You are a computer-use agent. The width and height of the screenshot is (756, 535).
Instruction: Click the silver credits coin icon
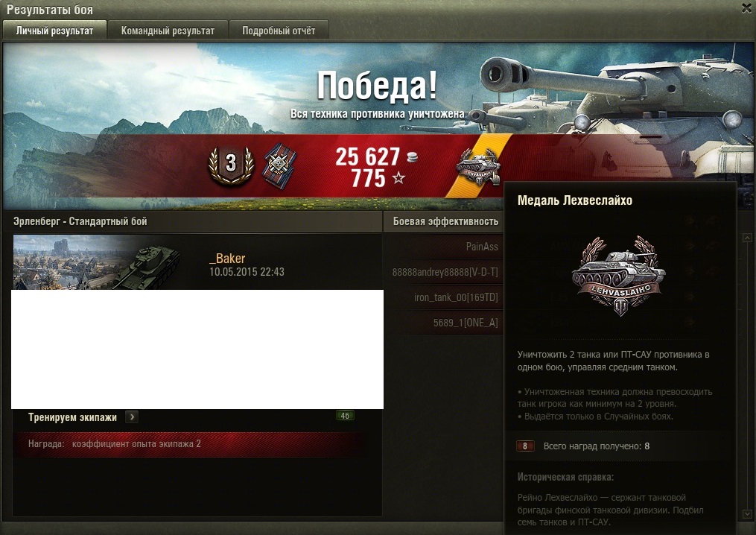click(x=413, y=156)
